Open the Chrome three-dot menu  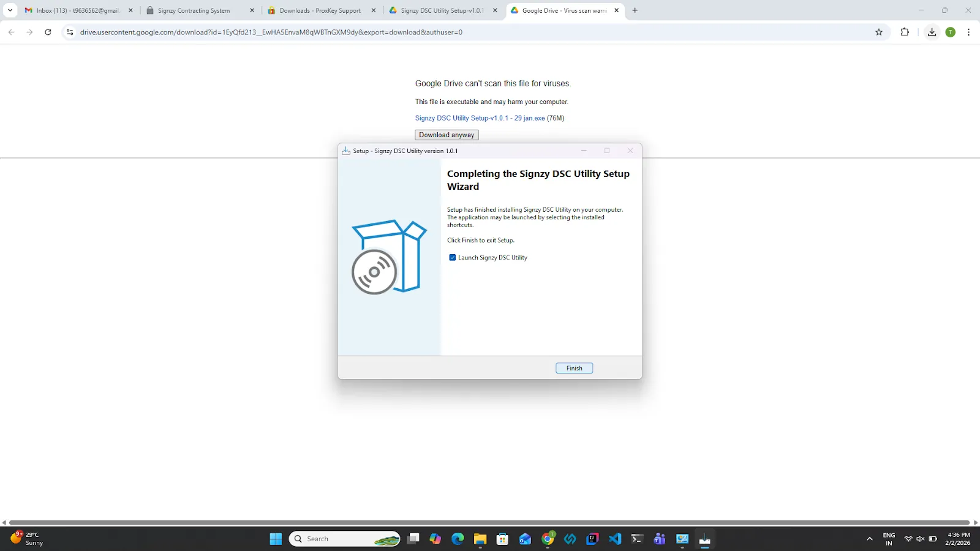click(968, 32)
